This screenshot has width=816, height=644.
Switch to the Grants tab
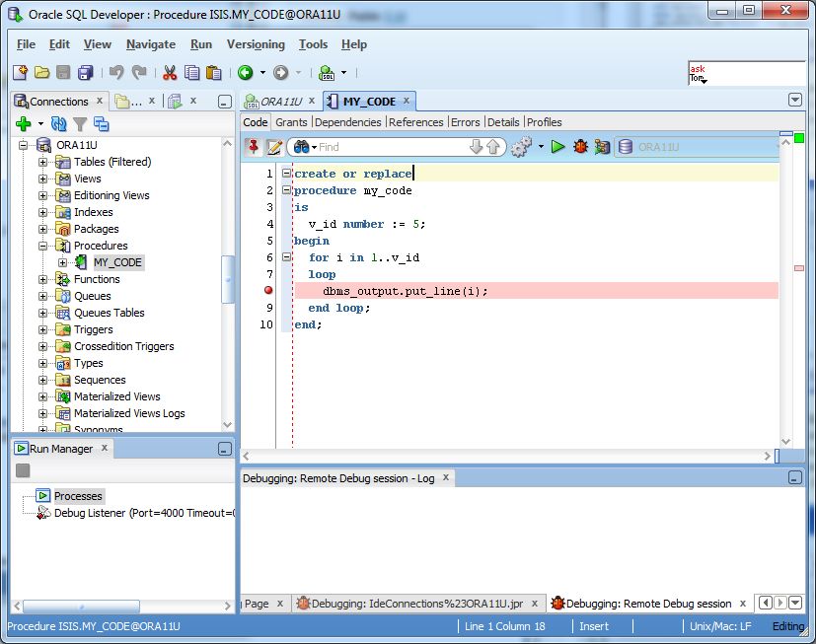point(291,122)
